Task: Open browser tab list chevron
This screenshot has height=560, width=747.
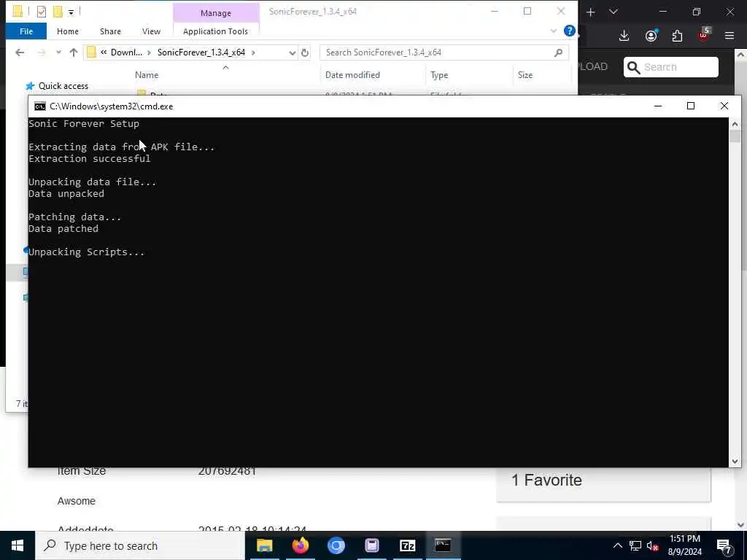Action: [x=614, y=12]
